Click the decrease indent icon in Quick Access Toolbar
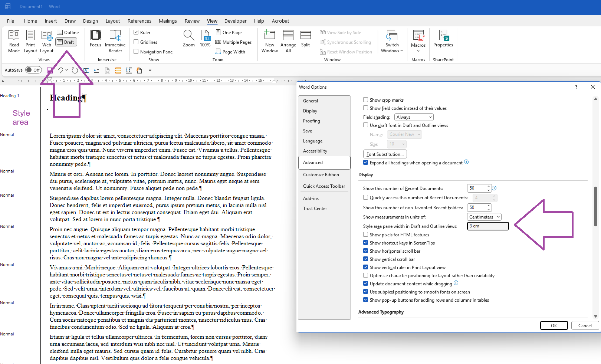Image resolution: width=601 pixels, height=364 pixels. (x=96, y=70)
